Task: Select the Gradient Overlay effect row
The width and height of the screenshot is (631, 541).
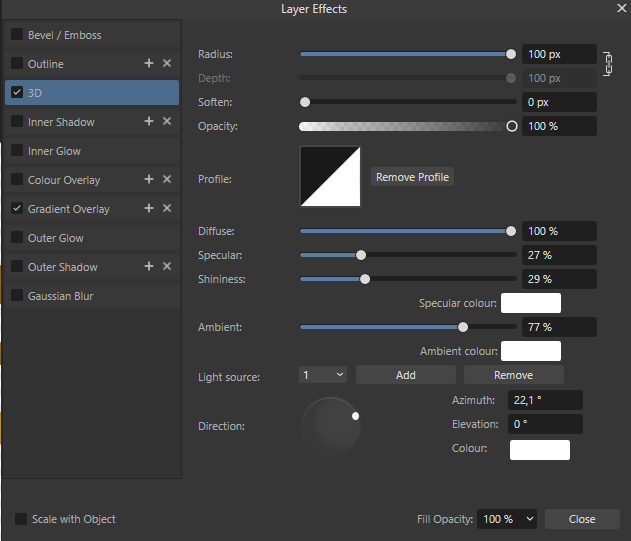Action: click(92, 209)
